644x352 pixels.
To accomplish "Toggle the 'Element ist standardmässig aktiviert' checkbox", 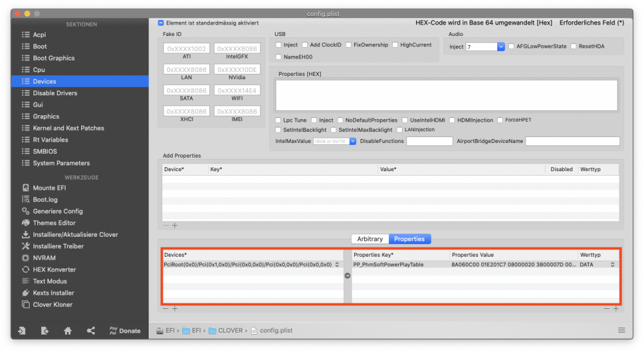I will (x=161, y=23).
